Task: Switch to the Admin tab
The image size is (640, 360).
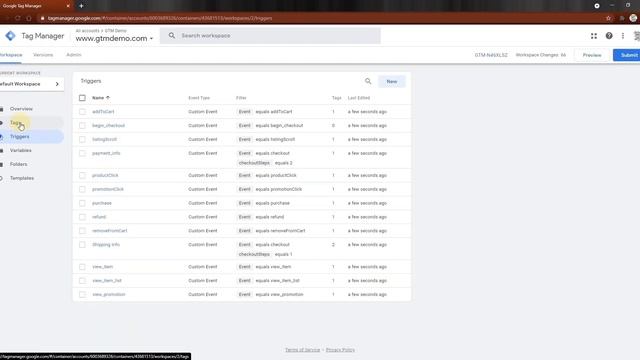Action: pos(74,55)
